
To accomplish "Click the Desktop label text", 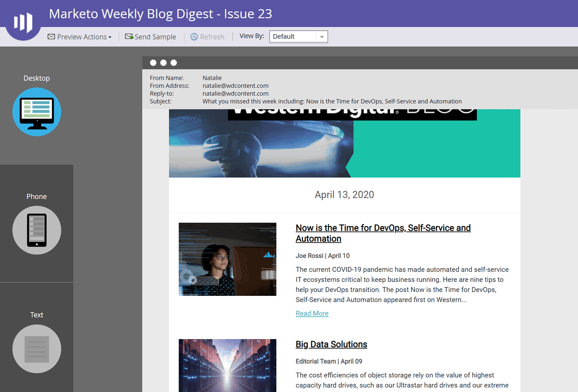I will pyautogui.click(x=37, y=78).
